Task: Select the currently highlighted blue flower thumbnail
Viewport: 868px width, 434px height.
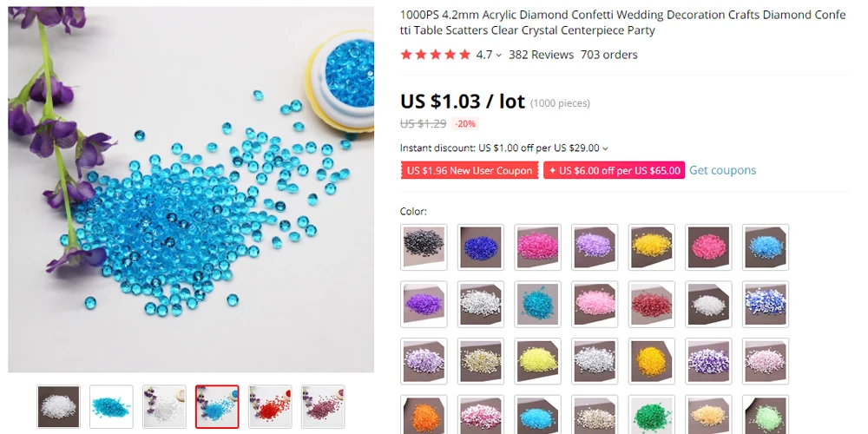Action: click(217, 407)
